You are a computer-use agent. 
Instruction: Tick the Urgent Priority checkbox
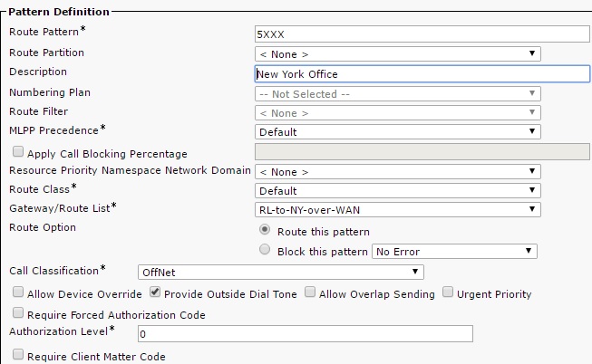448,292
